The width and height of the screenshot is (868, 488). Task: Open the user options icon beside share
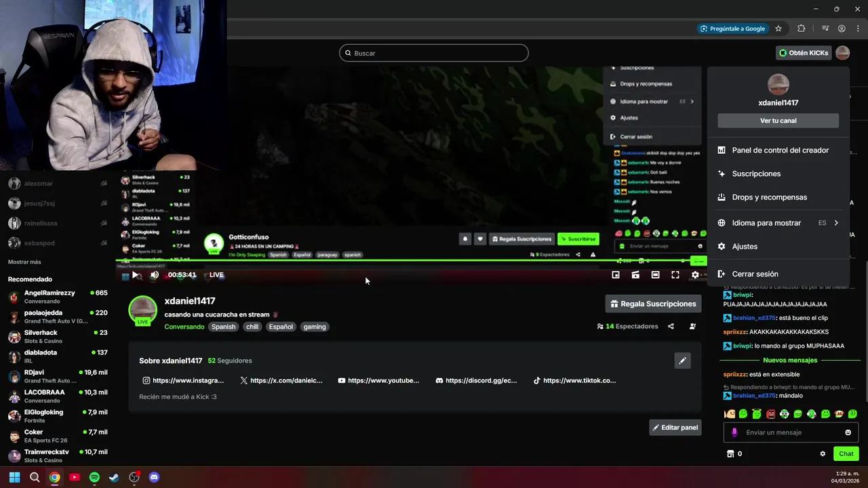tap(692, 326)
